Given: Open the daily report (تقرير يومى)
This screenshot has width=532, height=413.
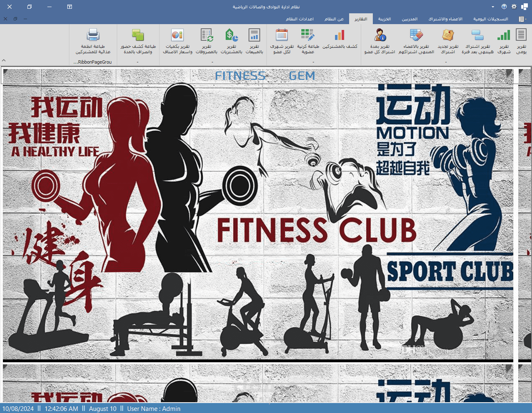Looking at the screenshot, I should coord(521,41).
